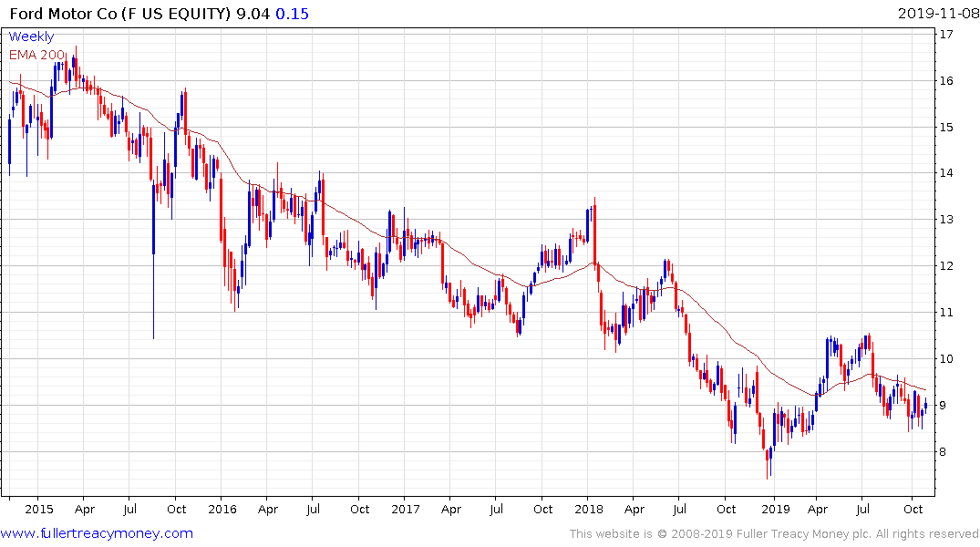Viewport: 980px width, 547px height.
Task: Click the chart date 2019-11-08
Action: [937, 14]
